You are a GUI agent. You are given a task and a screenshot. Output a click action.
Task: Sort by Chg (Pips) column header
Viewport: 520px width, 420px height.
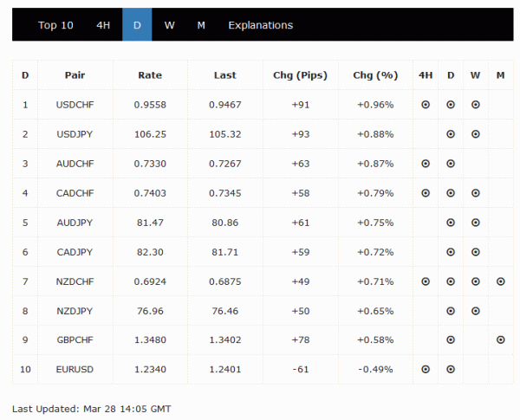coord(300,75)
